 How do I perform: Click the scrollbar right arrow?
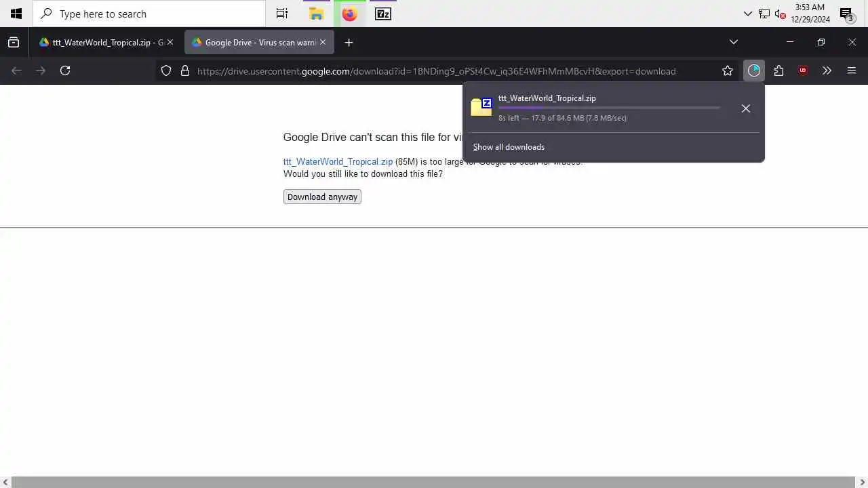[x=862, y=482]
